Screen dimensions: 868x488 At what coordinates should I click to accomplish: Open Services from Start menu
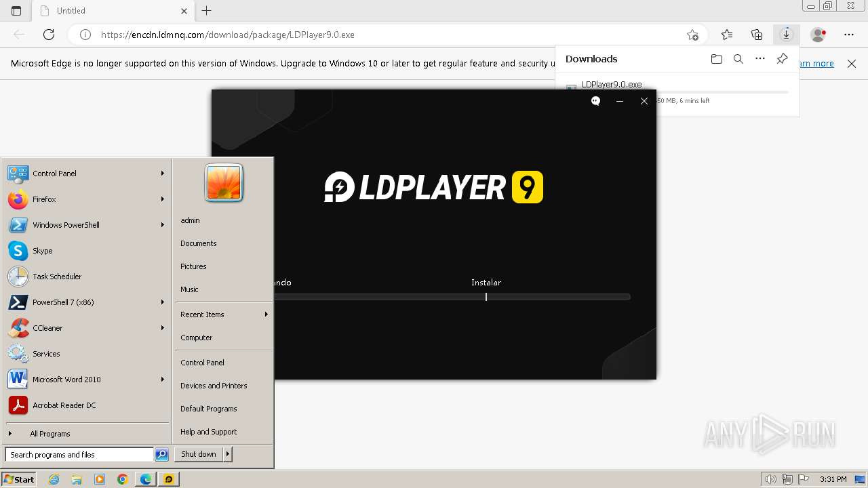[87, 354]
